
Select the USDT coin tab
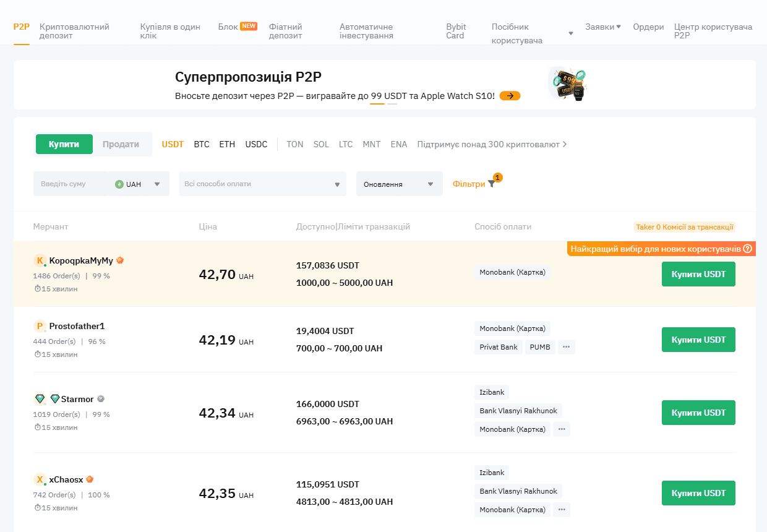tap(173, 144)
